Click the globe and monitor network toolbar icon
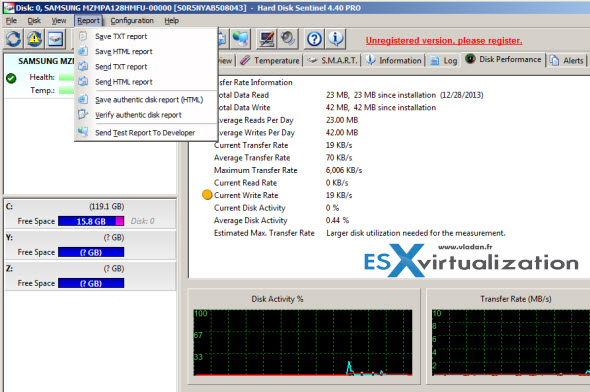 [240, 39]
